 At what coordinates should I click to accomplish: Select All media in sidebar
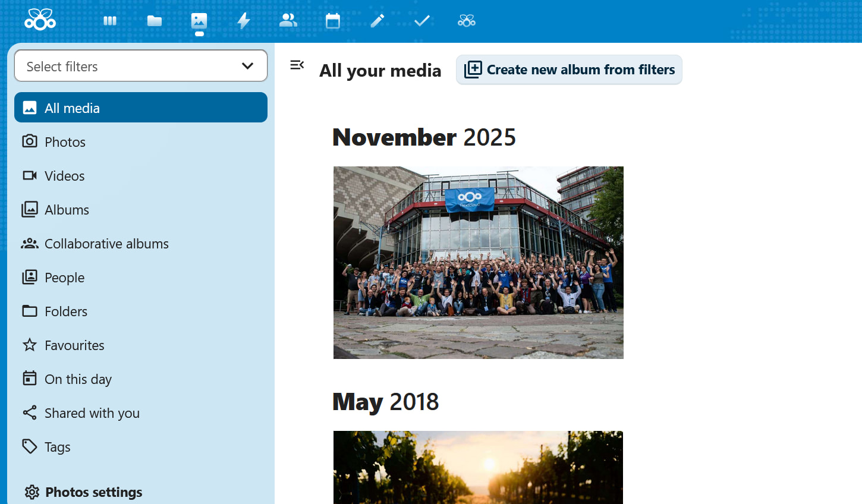(141, 108)
